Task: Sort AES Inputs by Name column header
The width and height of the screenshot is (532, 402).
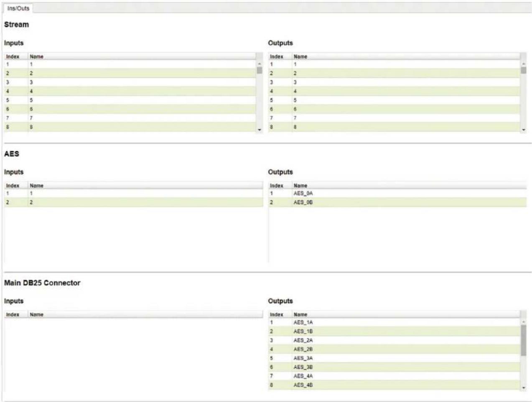Action: [x=145, y=186]
